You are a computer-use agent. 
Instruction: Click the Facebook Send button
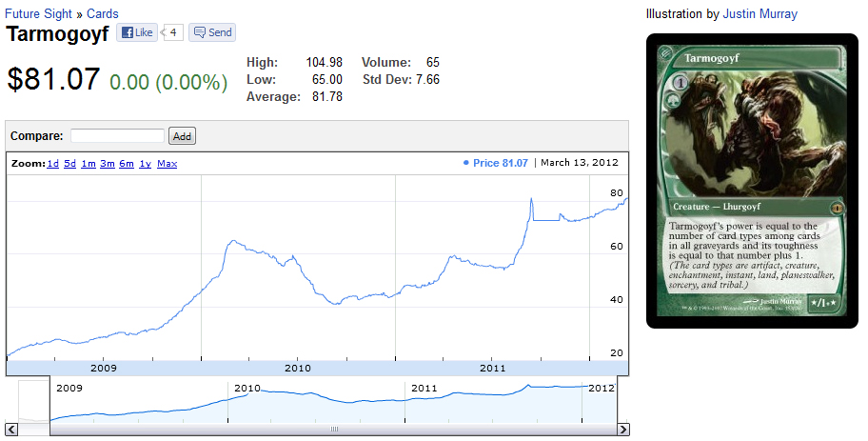(x=211, y=32)
